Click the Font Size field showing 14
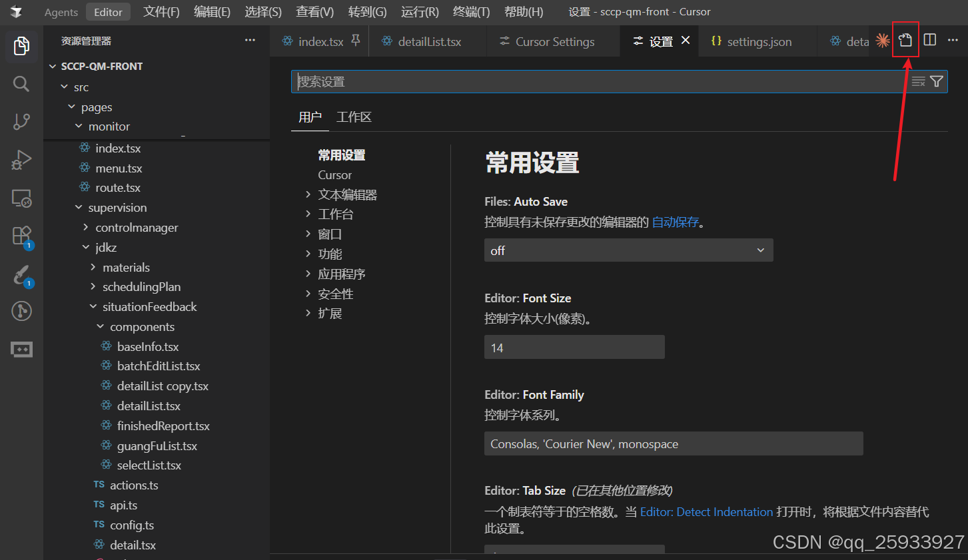Screen dimensions: 968x560 (574, 347)
